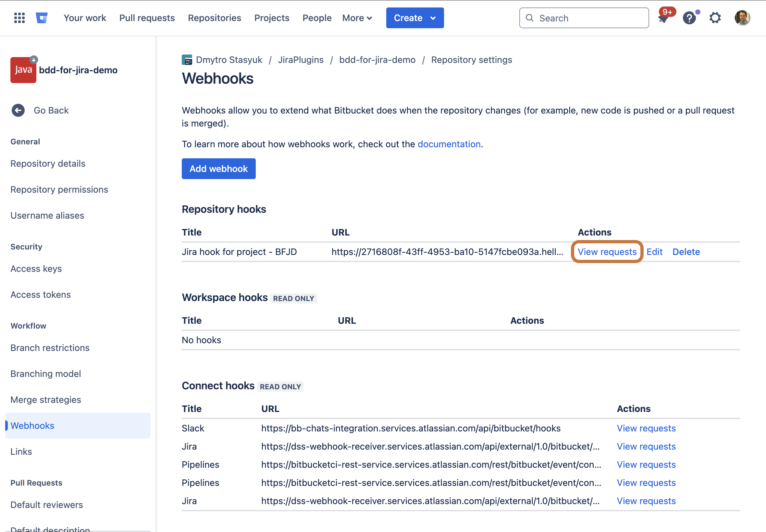Image resolution: width=766 pixels, height=532 pixels.
Task: View requests for the Slack hook
Action: [646, 428]
